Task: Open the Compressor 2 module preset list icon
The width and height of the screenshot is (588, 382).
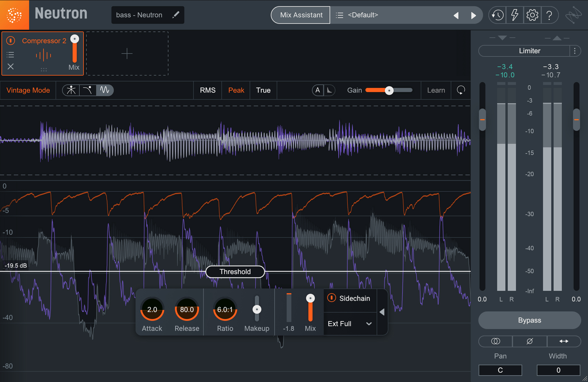Action: tap(10, 55)
